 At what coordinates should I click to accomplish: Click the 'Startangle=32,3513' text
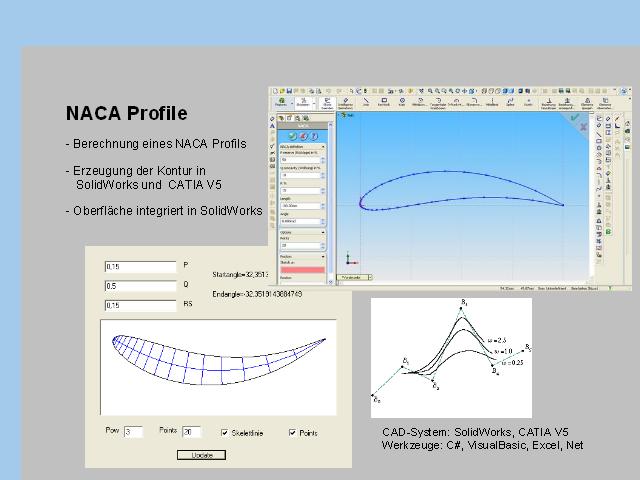tap(240, 275)
